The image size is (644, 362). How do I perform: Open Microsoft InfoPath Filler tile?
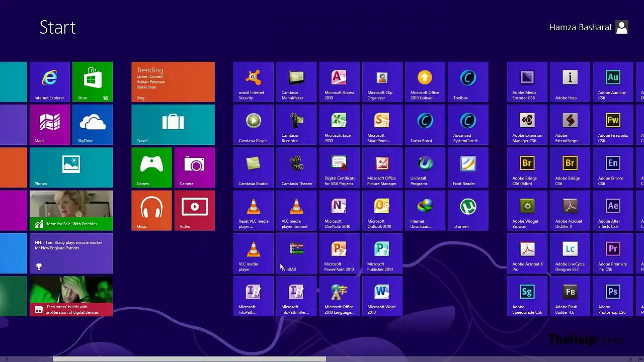pyautogui.click(x=296, y=296)
